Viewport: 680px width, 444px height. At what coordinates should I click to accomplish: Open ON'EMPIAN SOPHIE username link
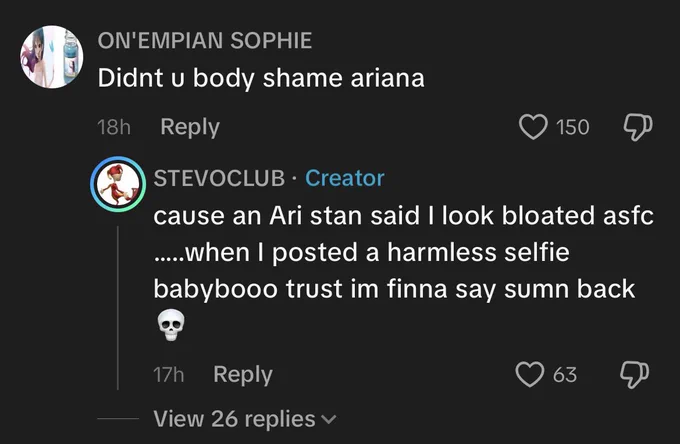[x=205, y=40]
